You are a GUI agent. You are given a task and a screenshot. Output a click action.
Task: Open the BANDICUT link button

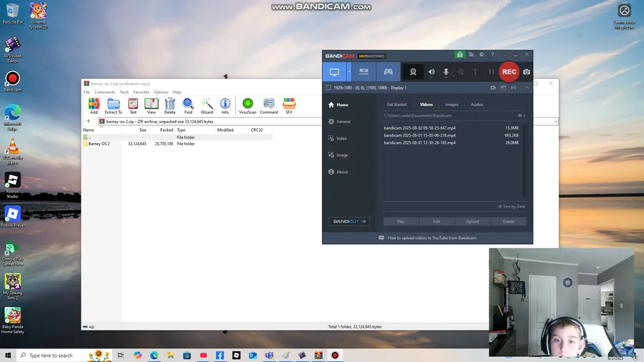(349, 221)
